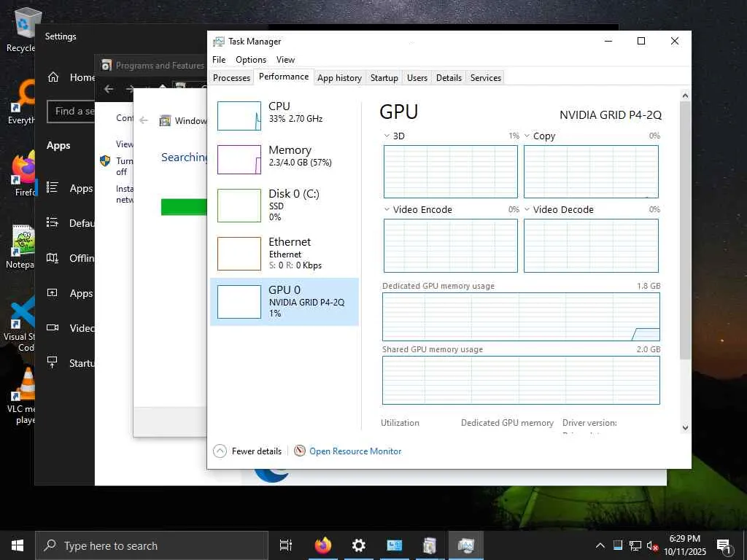The height and width of the screenshot is (560, 747).
Task: Click back arrow in Windows Features dialog
Action: [144, 120]
